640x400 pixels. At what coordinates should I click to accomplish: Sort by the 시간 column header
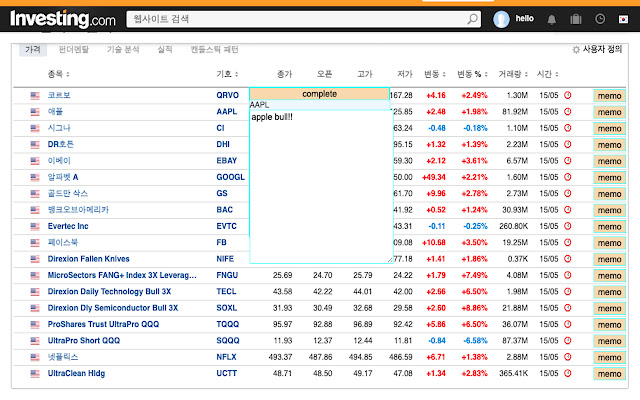tap(548, 74)
